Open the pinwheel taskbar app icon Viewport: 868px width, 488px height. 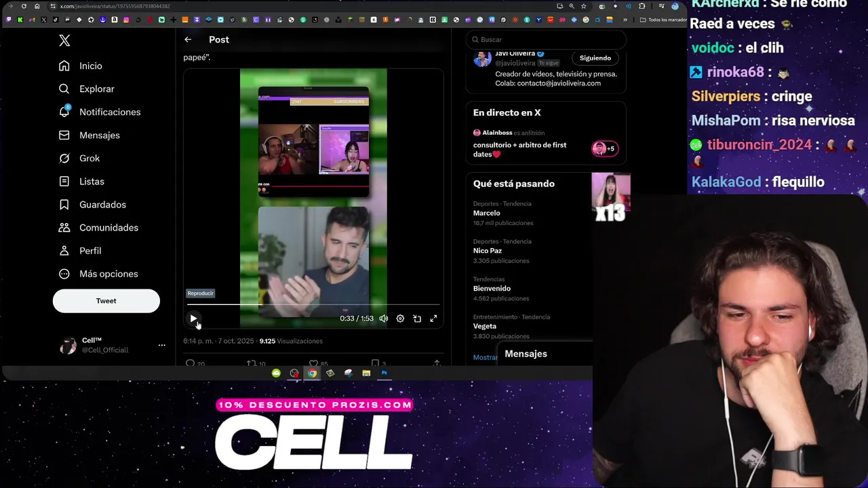pyautogui.click(x=294, y=373)
